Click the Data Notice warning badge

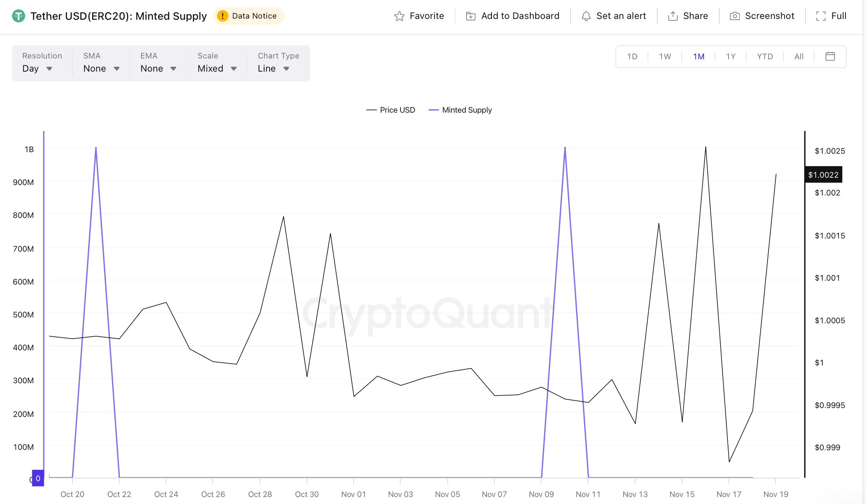[248, 16]
